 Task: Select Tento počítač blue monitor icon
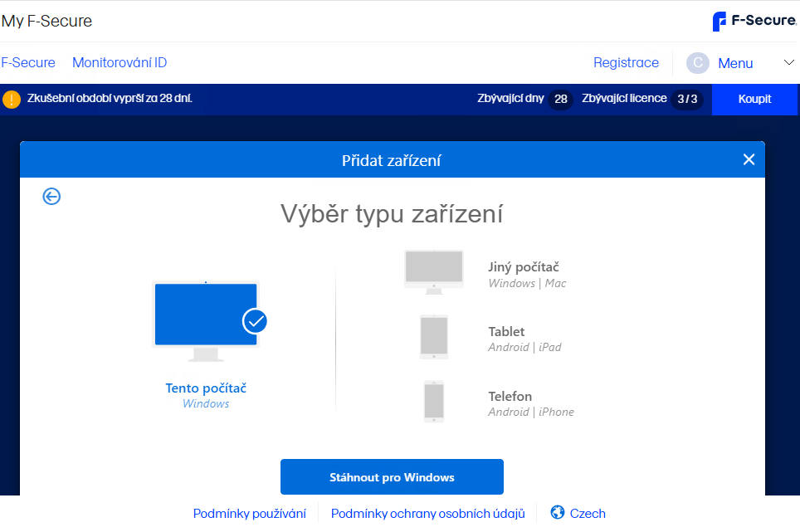click(x=206, y=321)
